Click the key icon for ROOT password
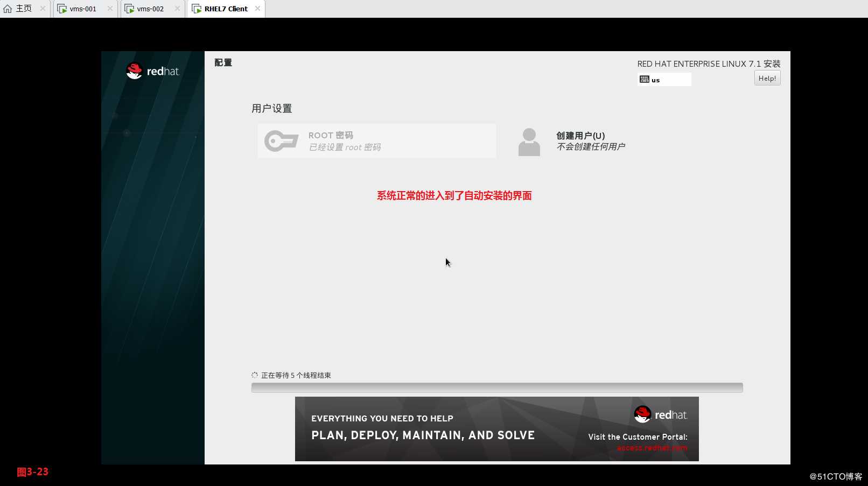 [281, 141]
